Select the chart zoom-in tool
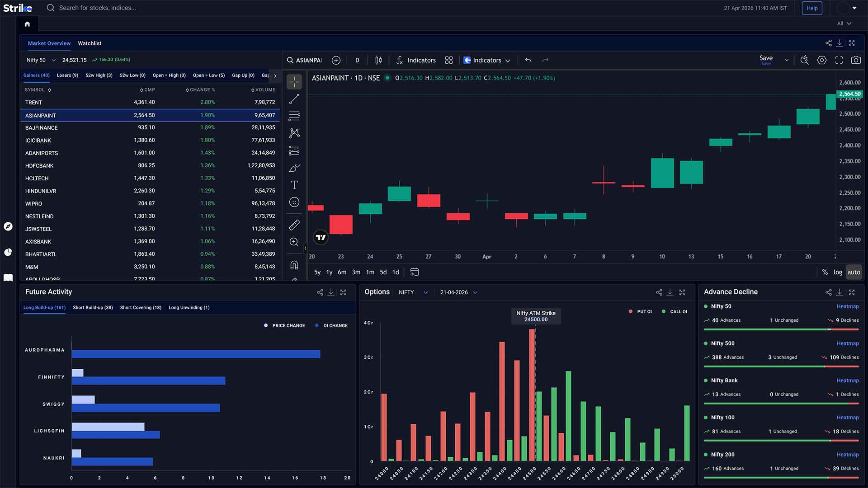Image resolution: width=868 pixels, height=488 pixels. (x=294, y=242)
